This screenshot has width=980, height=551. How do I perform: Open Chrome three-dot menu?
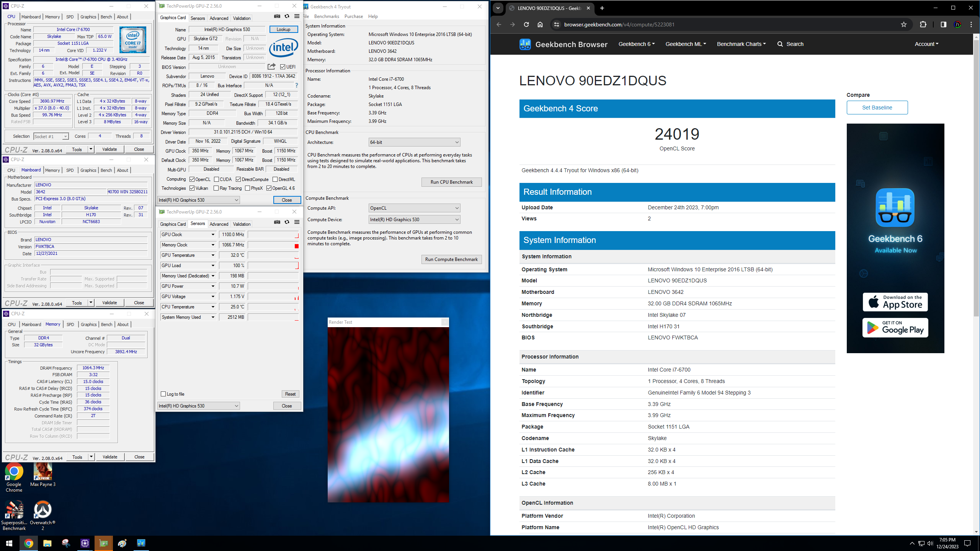tap(971, 24)
